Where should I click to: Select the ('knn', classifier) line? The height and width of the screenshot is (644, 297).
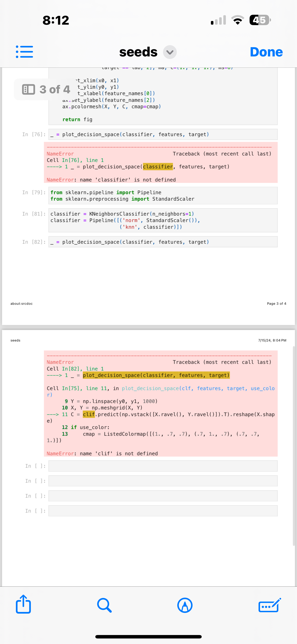[x=151, y=227]
